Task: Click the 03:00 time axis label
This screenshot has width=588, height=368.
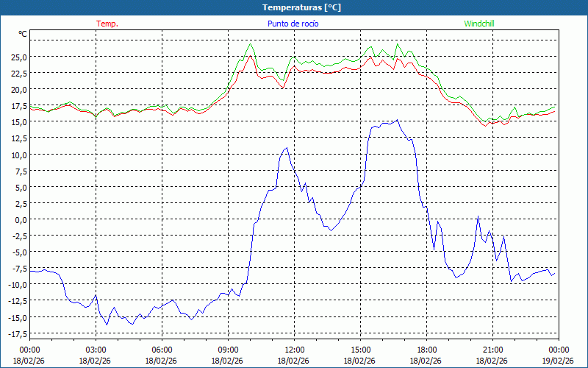Action: tap(96, 350)
